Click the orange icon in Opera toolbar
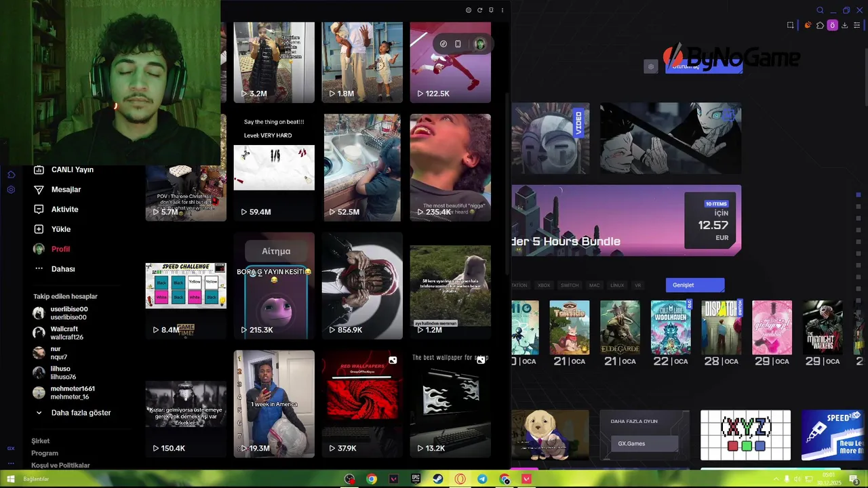 [808, 25]
